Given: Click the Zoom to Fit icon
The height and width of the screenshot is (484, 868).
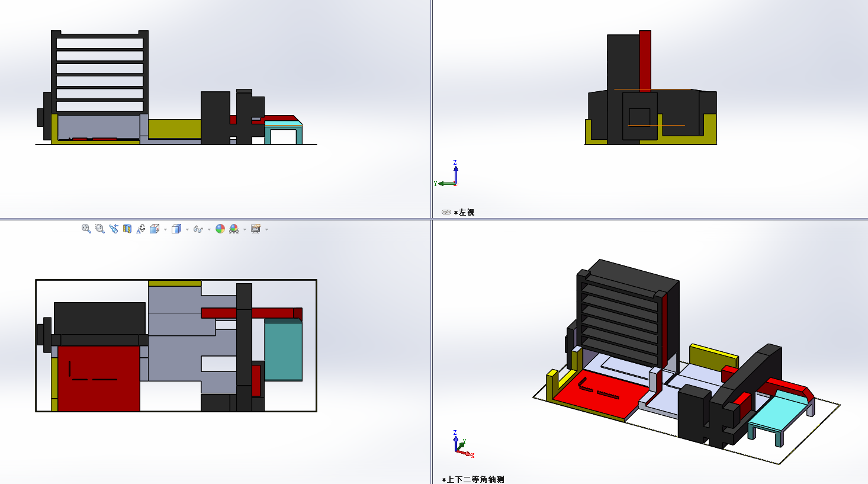Looking at the screenshot, I should pyautogui.click(x=86, y=229).
